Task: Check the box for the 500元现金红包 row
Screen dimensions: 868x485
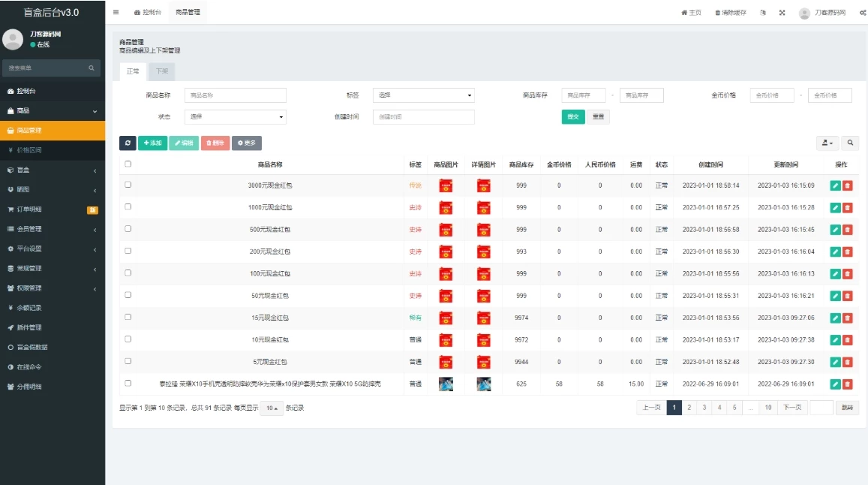Action: [x=128, y=229]
